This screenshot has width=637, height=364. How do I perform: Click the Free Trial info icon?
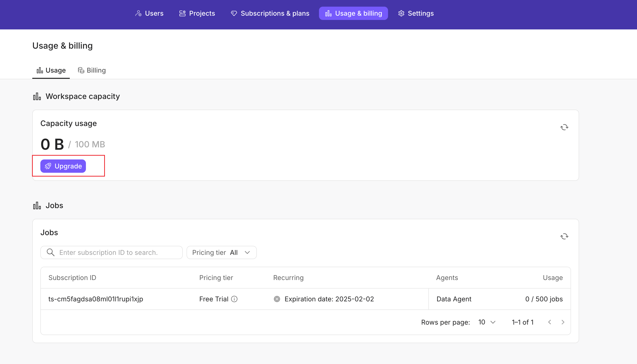(234, 299)
